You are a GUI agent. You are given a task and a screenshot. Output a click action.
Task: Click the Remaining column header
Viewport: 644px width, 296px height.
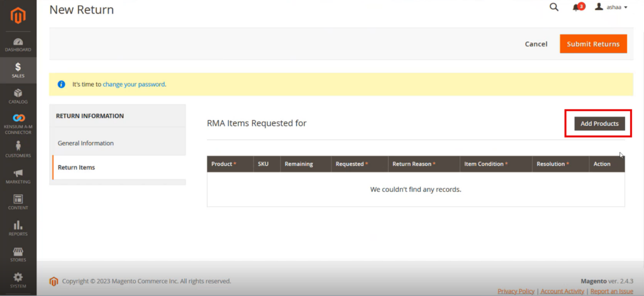(306, 164)
